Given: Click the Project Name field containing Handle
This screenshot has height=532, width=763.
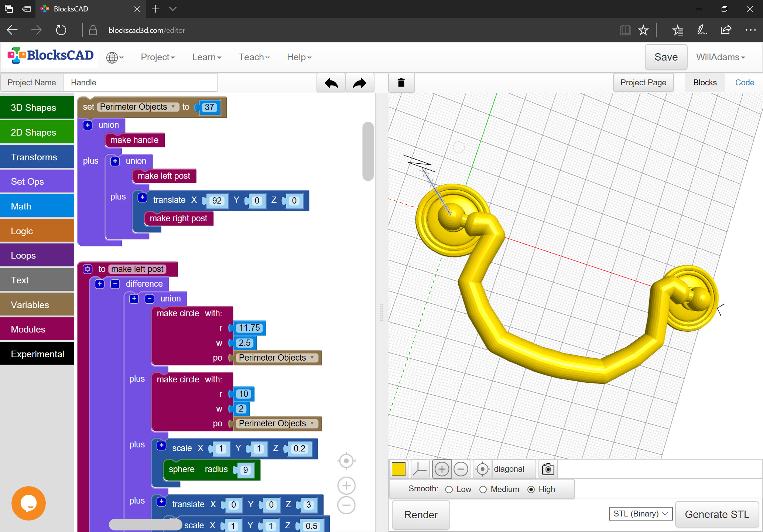Looking at the screenshot, I should [140, 83].
